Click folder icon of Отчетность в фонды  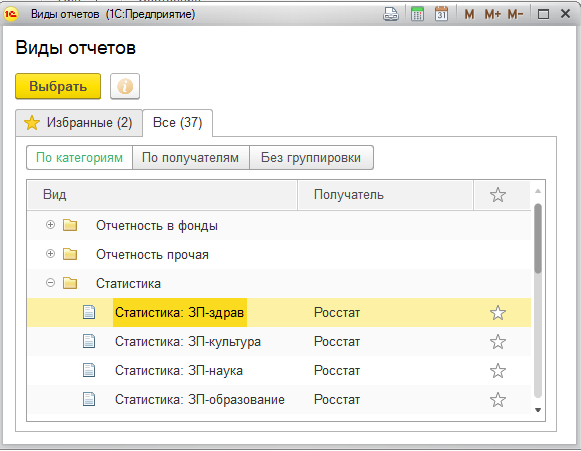pyautogui.click(x=70, y=225)
